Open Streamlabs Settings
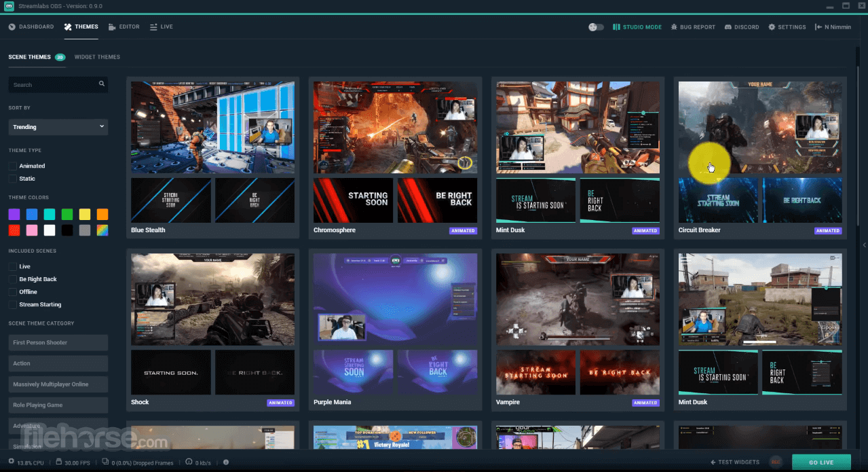 pos(787,26)
